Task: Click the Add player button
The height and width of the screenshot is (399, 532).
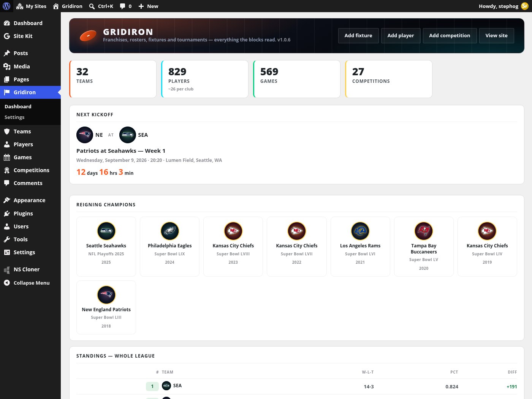Action: click(x=401, y=36)
